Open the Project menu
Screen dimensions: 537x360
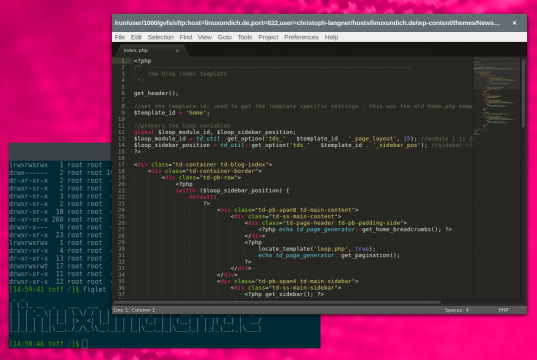pyautogui.click(x=268, y=37)
